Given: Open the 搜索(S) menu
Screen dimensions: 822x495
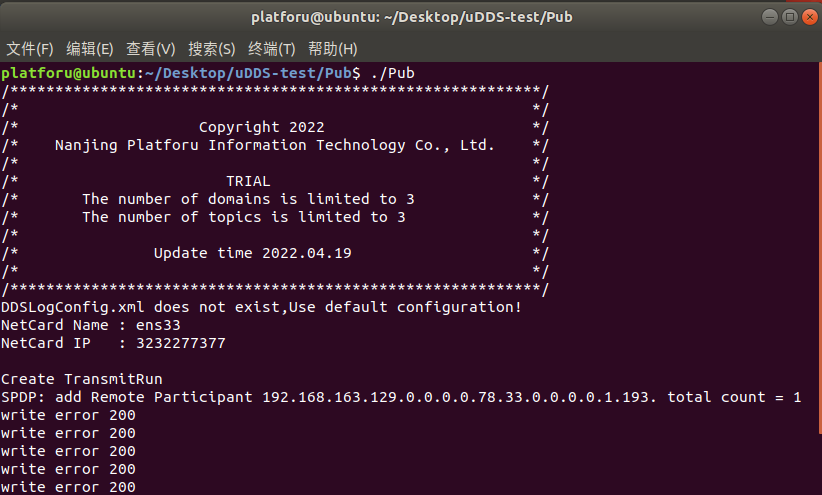Looking at the screenshot, I should [212, 49].
